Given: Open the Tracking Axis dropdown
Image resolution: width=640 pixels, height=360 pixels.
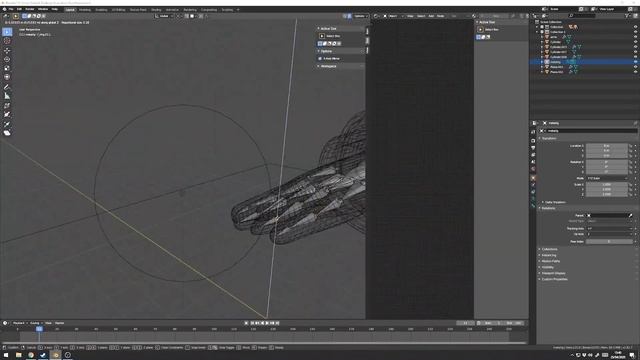Looking at the screenshot, I should pyautogui.click(x=609, y=229).
